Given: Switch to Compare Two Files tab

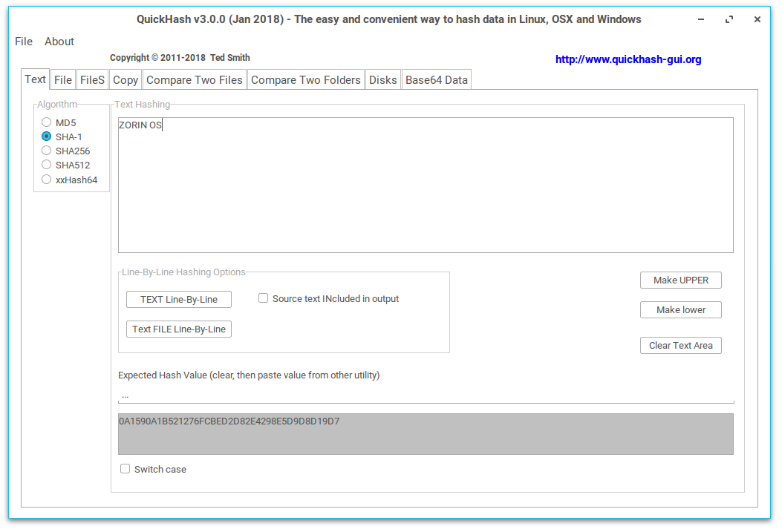Looking at the screenshot, I should click(x=195, y=80).
